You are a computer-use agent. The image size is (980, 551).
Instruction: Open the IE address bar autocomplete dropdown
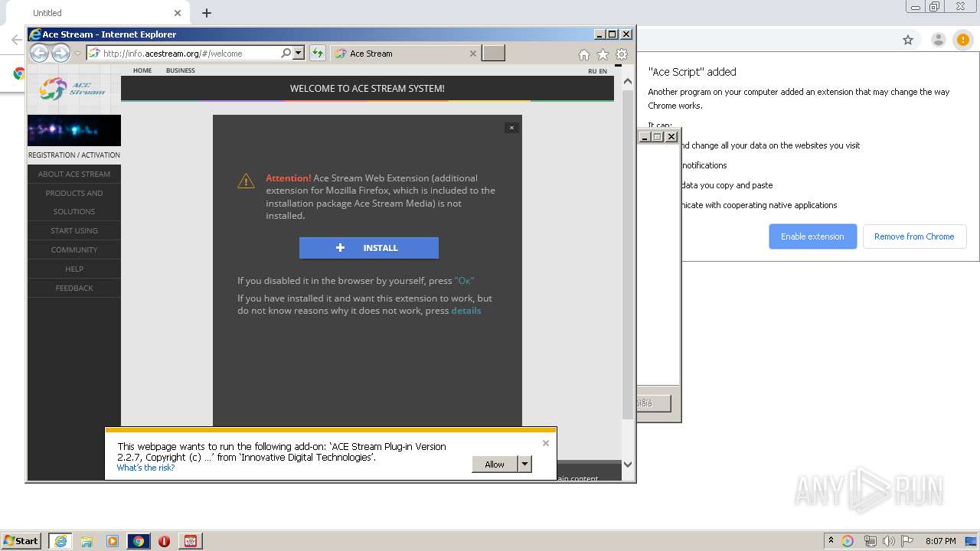pos(299,53)
